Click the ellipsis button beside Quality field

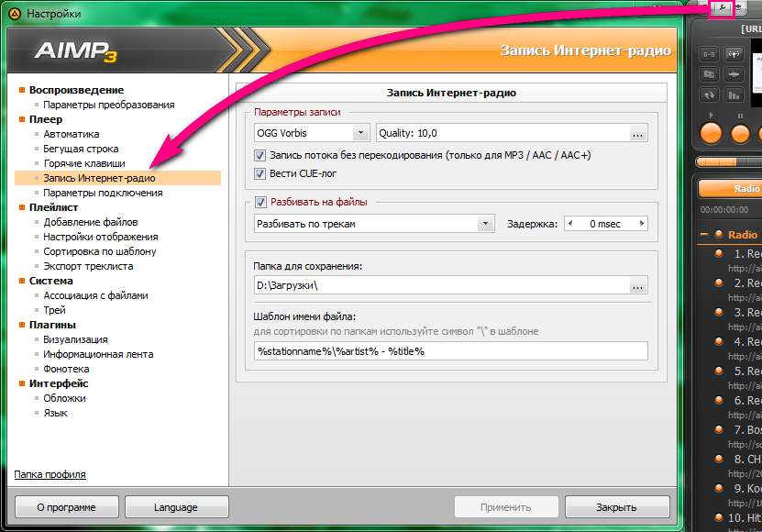point(638,134)
